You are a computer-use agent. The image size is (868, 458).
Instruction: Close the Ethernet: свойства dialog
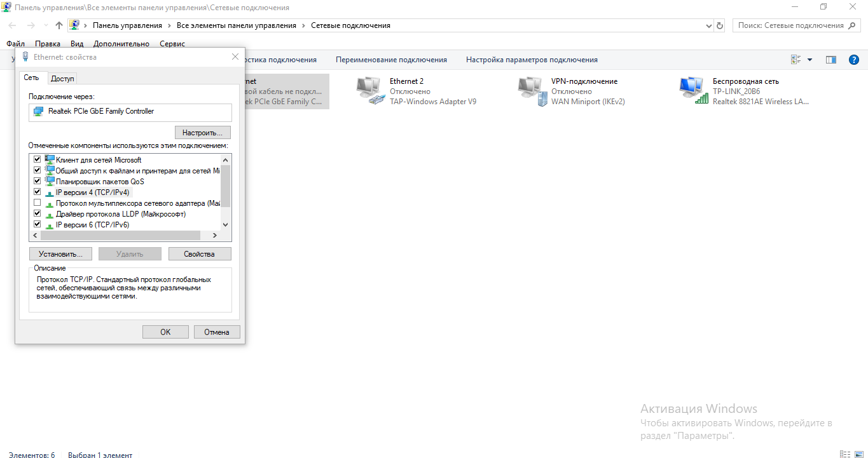tap(235, 57)
